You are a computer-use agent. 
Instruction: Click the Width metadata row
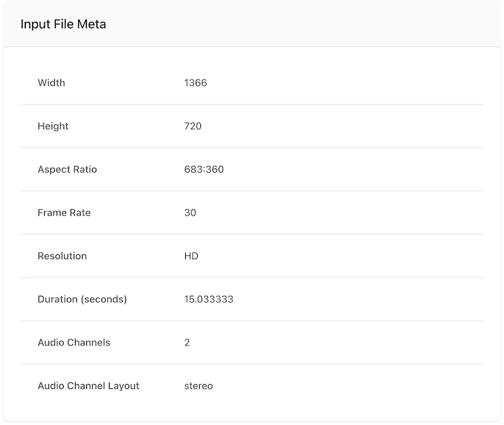pos(252,83)
